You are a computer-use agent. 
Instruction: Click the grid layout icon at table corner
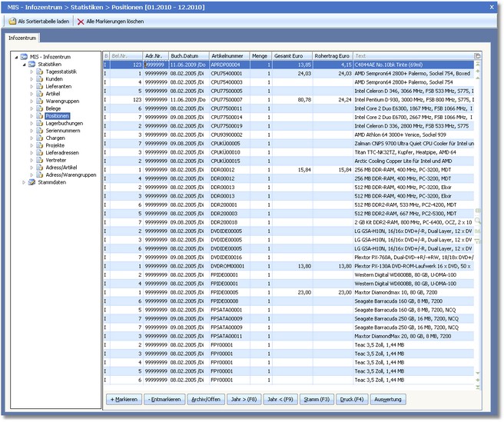(x=477, y=56)
